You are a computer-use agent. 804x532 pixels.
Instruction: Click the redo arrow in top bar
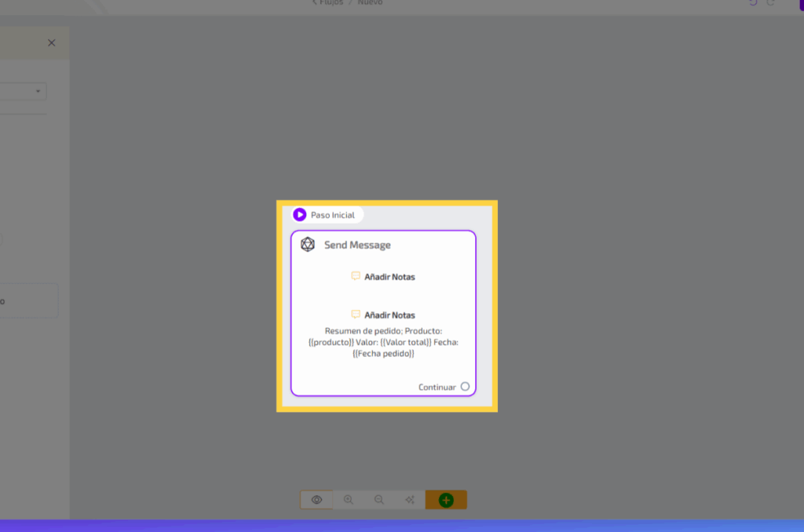click(771, 3)
